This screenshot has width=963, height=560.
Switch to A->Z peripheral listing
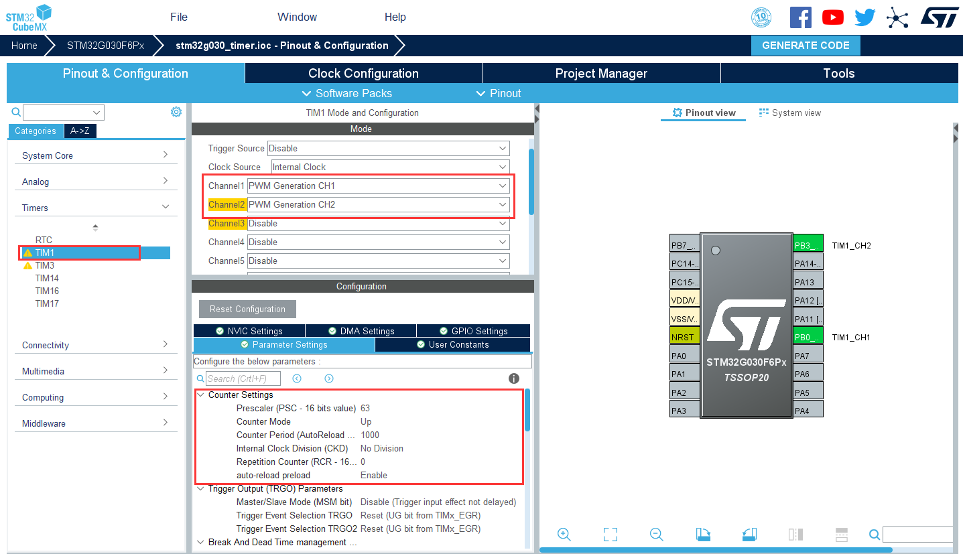(x=80, y=131)
